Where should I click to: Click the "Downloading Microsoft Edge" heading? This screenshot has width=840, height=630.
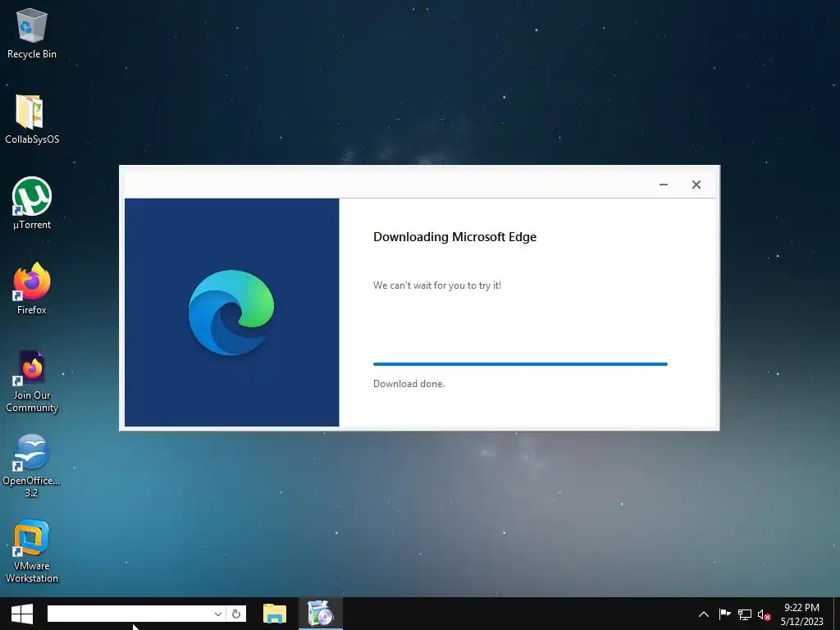[x=454, y=237]
